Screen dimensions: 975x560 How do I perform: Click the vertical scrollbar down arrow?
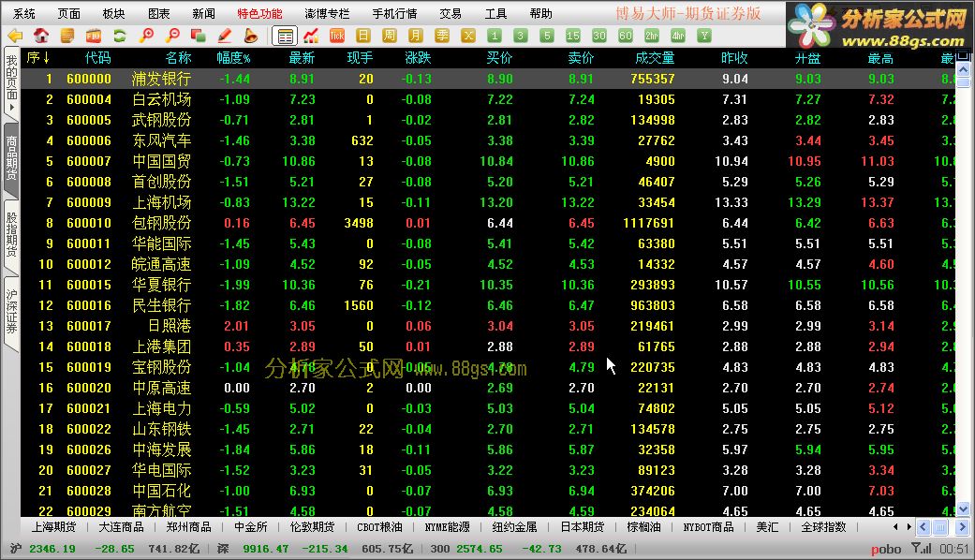point(963,509)
